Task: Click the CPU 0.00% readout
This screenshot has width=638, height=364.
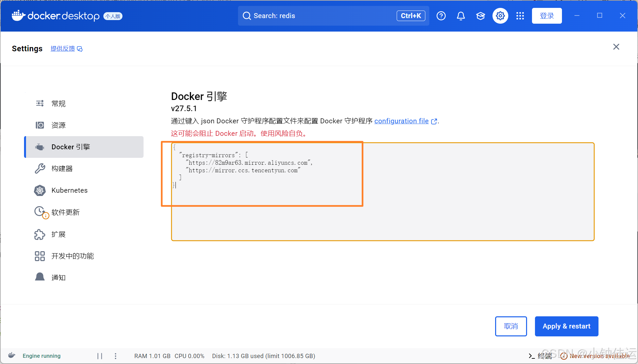Action: coord(190,356)
